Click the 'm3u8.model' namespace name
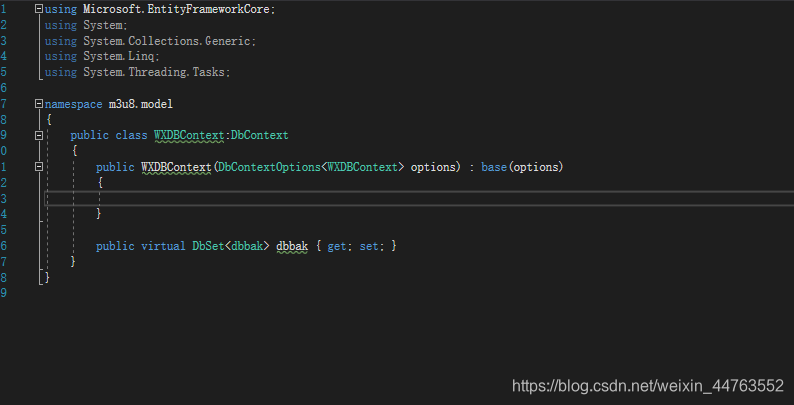The width and height of the screenshot is (794, 405). point(141,104)
